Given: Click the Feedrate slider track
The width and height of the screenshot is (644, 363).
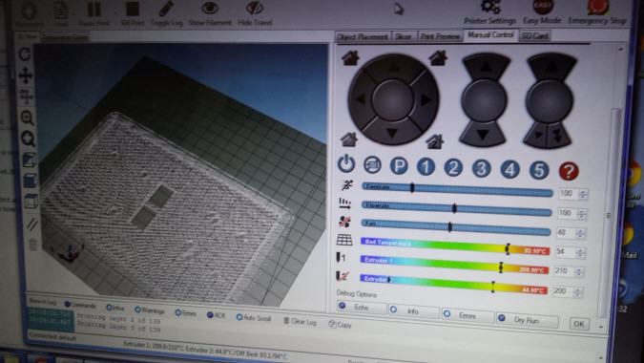Looking at the screenshot, I should [x=457, y=189].
